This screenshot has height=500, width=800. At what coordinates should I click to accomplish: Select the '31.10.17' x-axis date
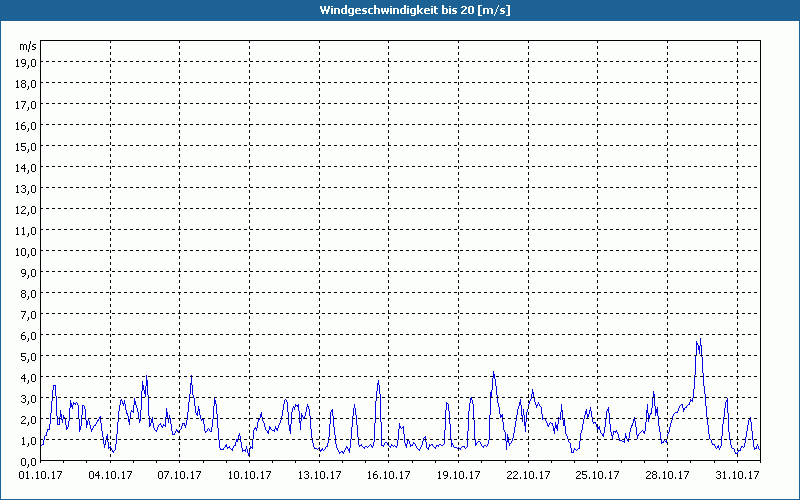(737, 476)
